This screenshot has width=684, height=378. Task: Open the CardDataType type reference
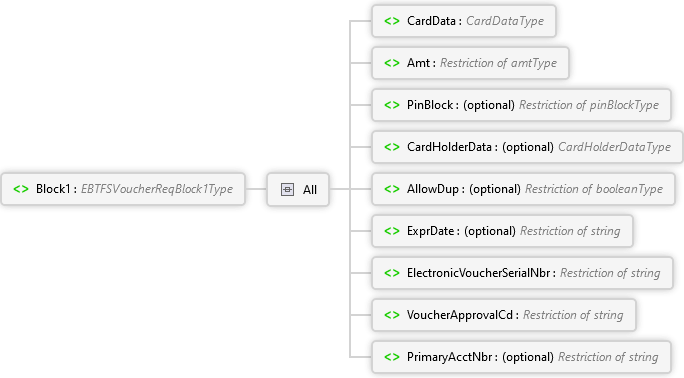505,21
